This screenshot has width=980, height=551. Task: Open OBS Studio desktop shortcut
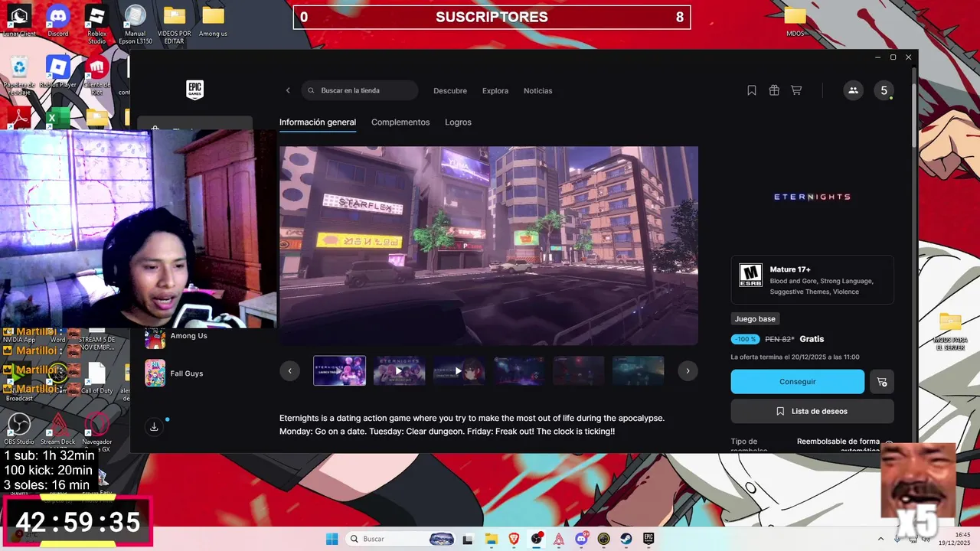(19, 429)
